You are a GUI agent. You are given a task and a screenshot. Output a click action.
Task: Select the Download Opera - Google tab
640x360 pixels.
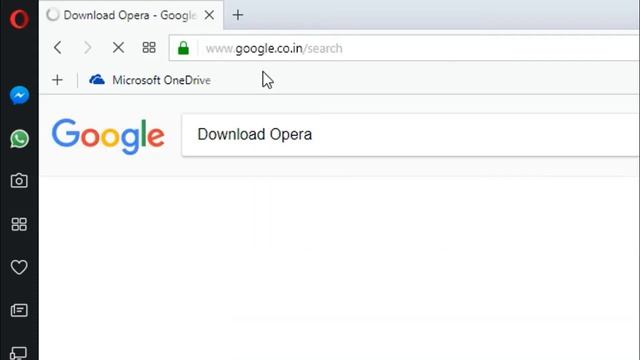[131, 15]
